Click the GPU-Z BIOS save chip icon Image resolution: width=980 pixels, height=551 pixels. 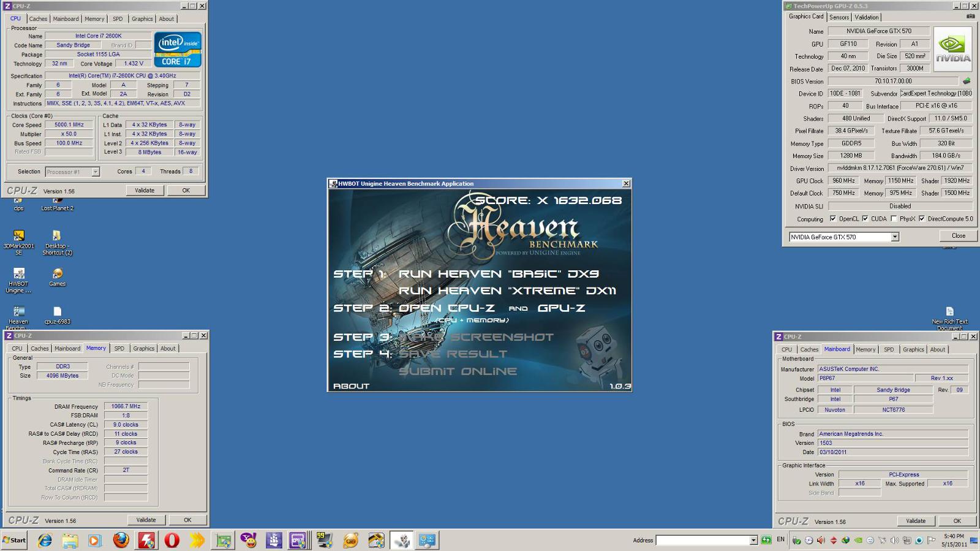tap(967, 81)
